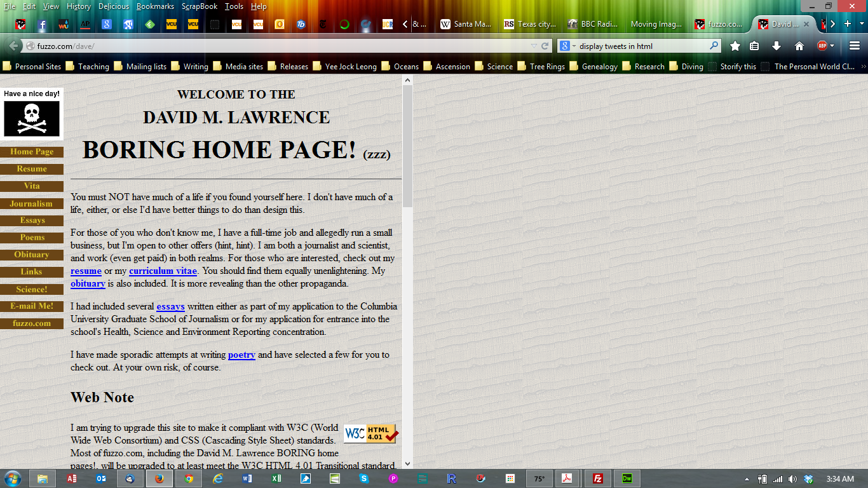This screenshot has height=488, width=868.
Task: Open the browser Home page icon
Action: 799,46
